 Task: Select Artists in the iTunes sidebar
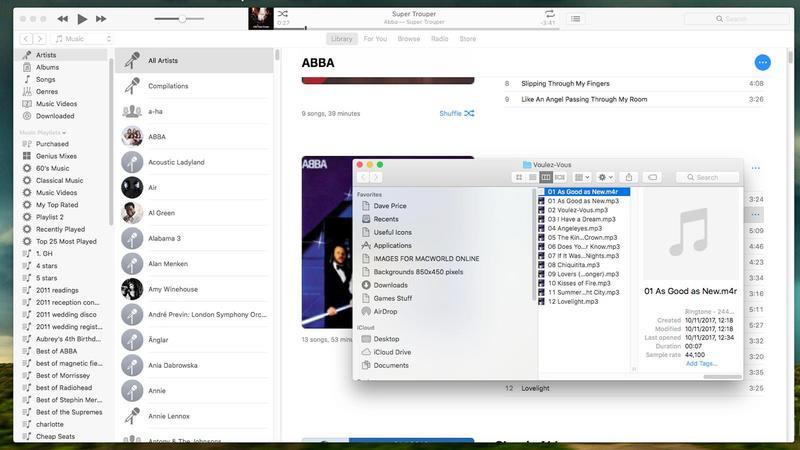62,55
